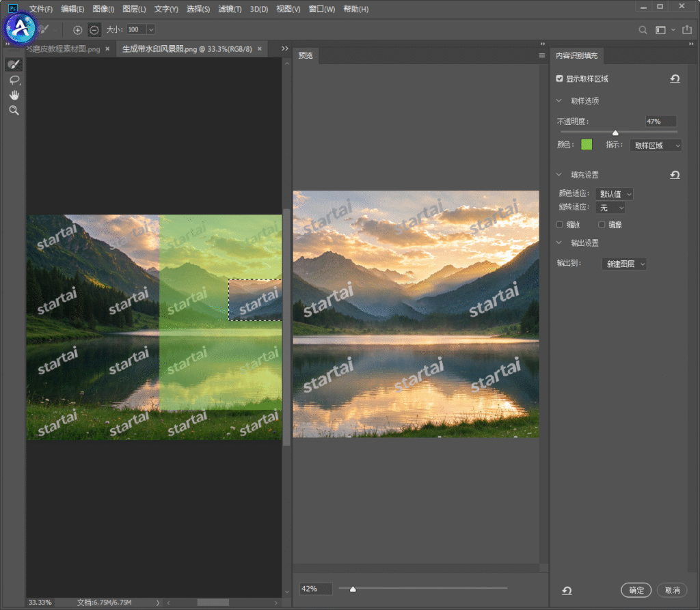Collapse the 填充设置 section

click(559, 174)
